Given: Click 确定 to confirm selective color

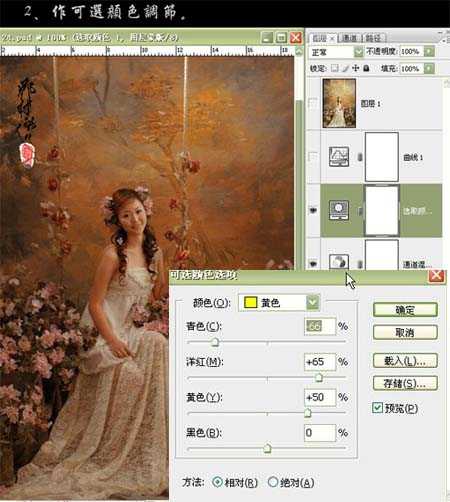Looking at the screenshot, I should point(405,310).
